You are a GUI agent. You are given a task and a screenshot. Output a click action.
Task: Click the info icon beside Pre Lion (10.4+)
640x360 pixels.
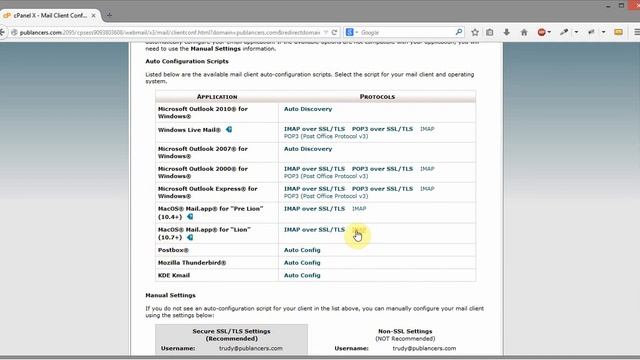[x=190, y=216]
